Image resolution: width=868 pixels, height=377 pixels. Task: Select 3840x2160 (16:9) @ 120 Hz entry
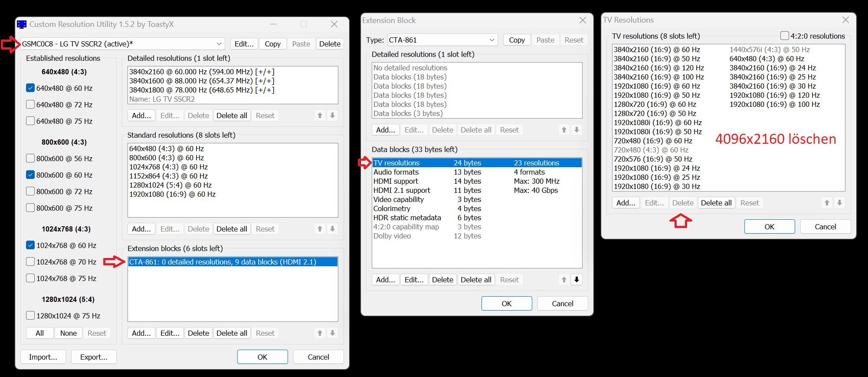click(x=658, y=68)
